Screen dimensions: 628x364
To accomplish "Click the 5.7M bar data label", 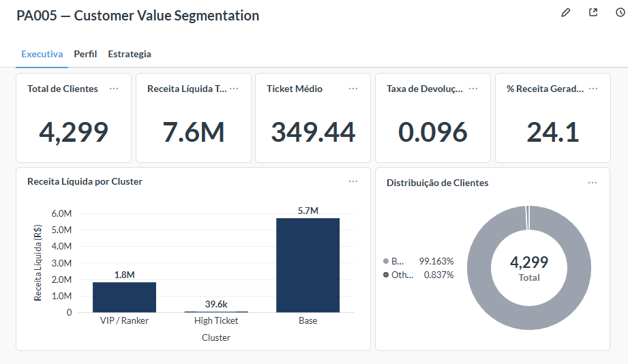I will pyautogui.click(x=308, y=211).
